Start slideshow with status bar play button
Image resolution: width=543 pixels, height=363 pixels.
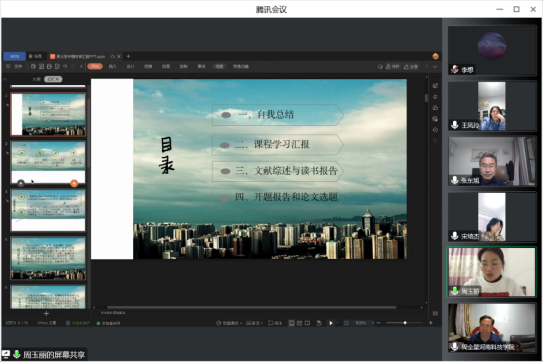pos(331,323)
